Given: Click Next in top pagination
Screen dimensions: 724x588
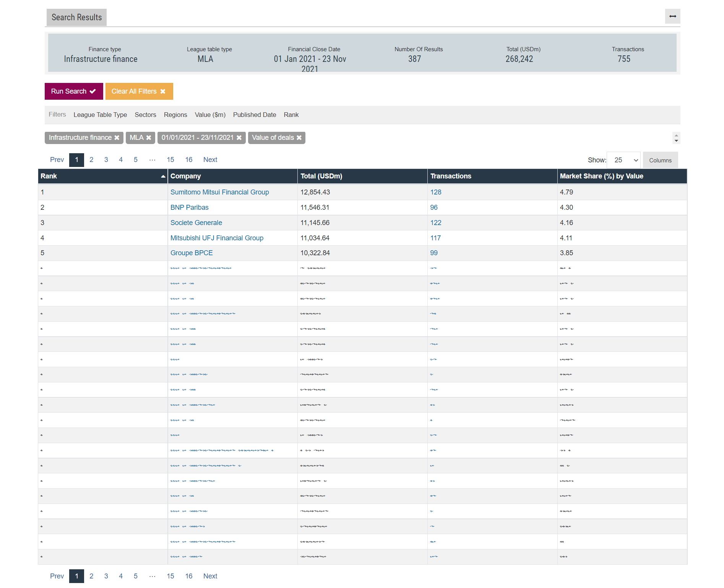Looking at the screenshot, I should 210,160.
